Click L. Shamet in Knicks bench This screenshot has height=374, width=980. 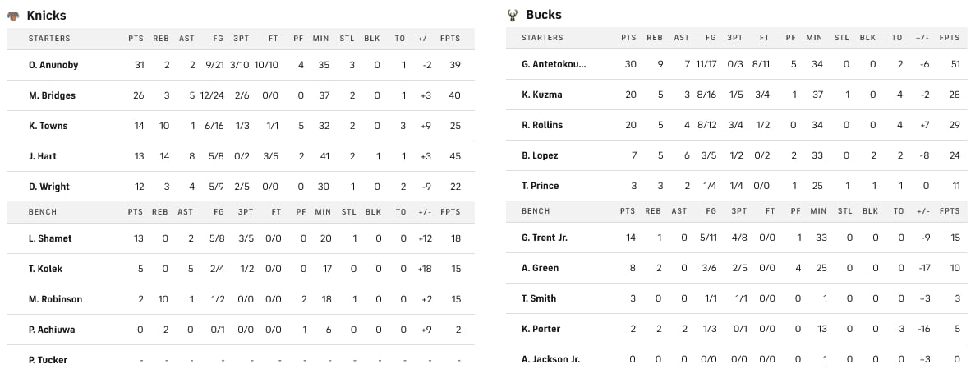pyautogui.click(x=50, y=238)
